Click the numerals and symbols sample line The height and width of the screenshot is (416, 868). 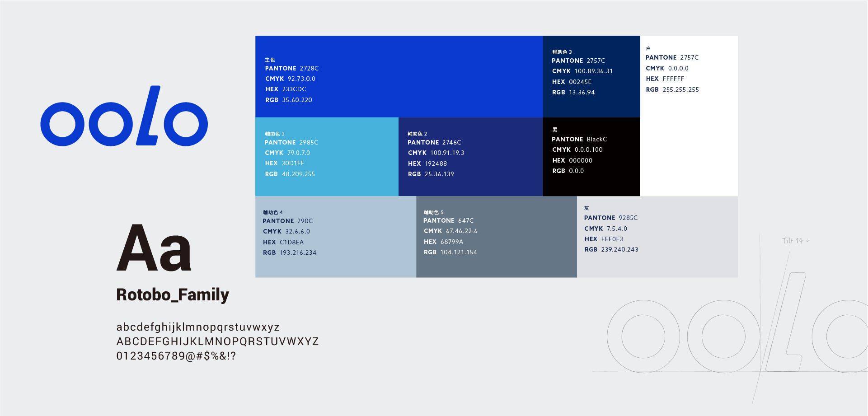pos(176,356)
